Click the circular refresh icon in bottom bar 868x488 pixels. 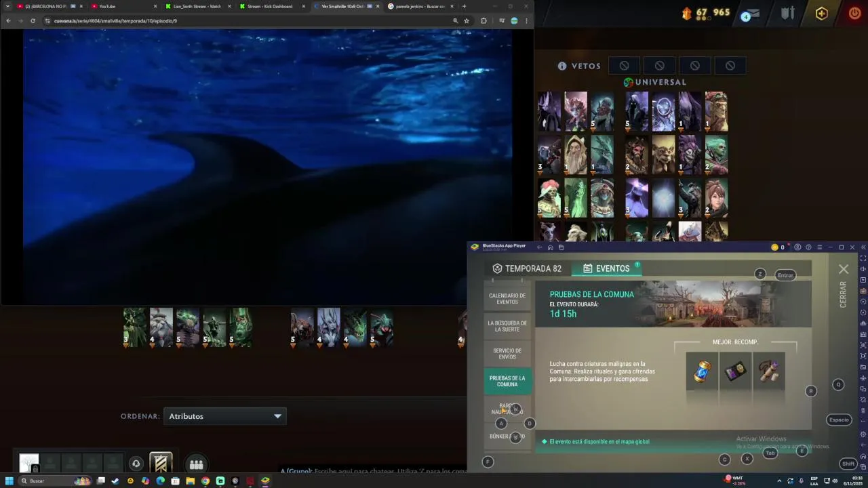(136, 464)
